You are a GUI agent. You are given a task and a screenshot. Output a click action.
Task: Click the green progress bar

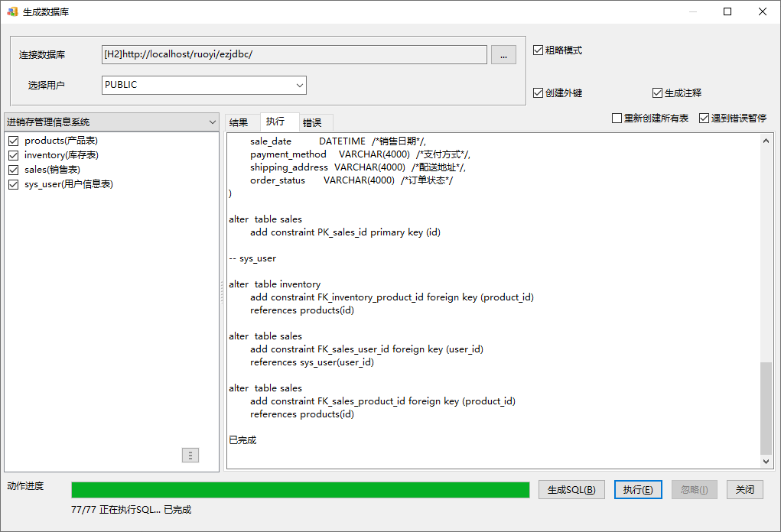[300, 490]
